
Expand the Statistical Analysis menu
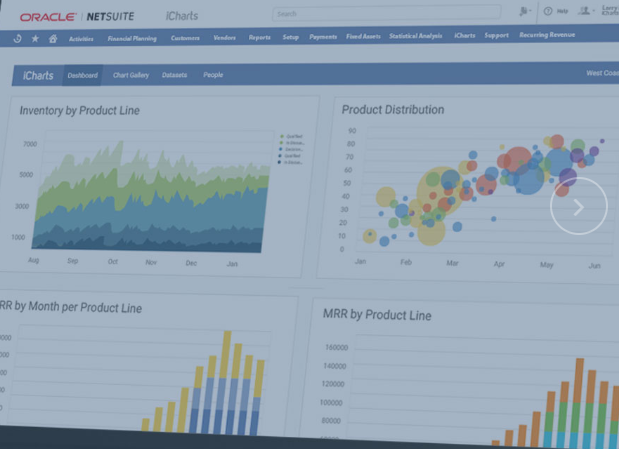(415, 36)
